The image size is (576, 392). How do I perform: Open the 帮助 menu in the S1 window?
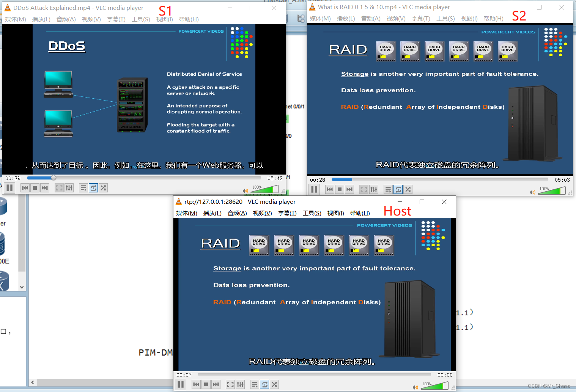click(x=189, y=19)
